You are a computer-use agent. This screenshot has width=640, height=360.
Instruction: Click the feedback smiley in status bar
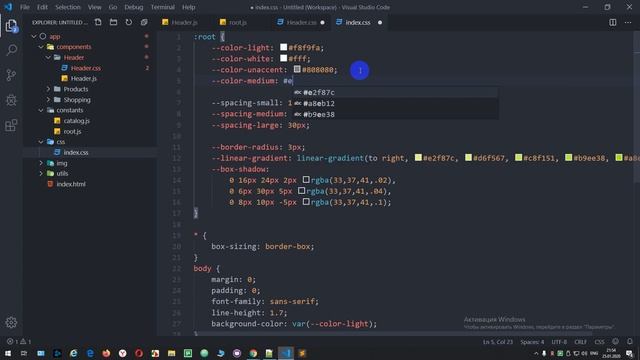(616, 341)
